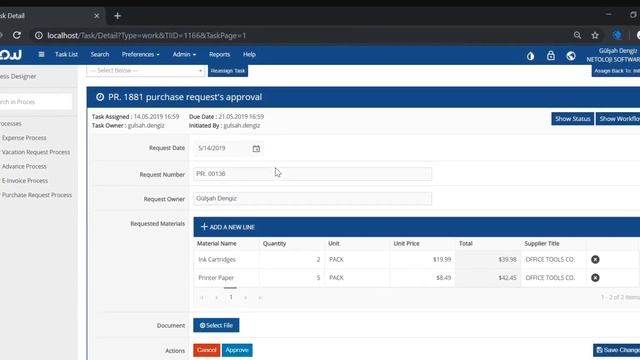Click Assign Back To button
Viewport: 640px width, 360px height.
616,71
